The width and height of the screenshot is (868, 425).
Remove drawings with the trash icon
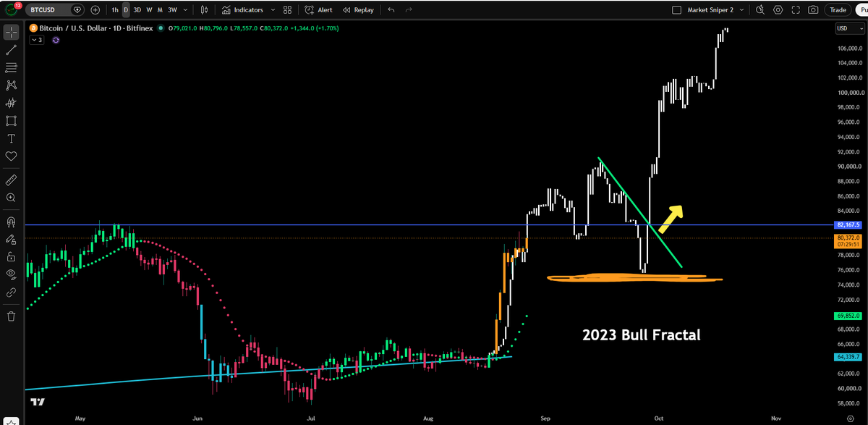tap(12, 316)
